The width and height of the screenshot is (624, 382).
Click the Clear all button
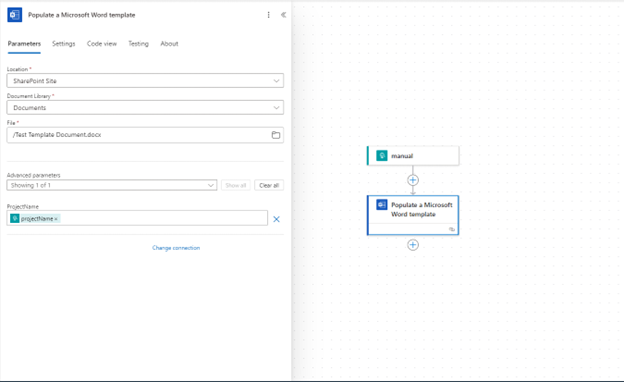(269, 185)
